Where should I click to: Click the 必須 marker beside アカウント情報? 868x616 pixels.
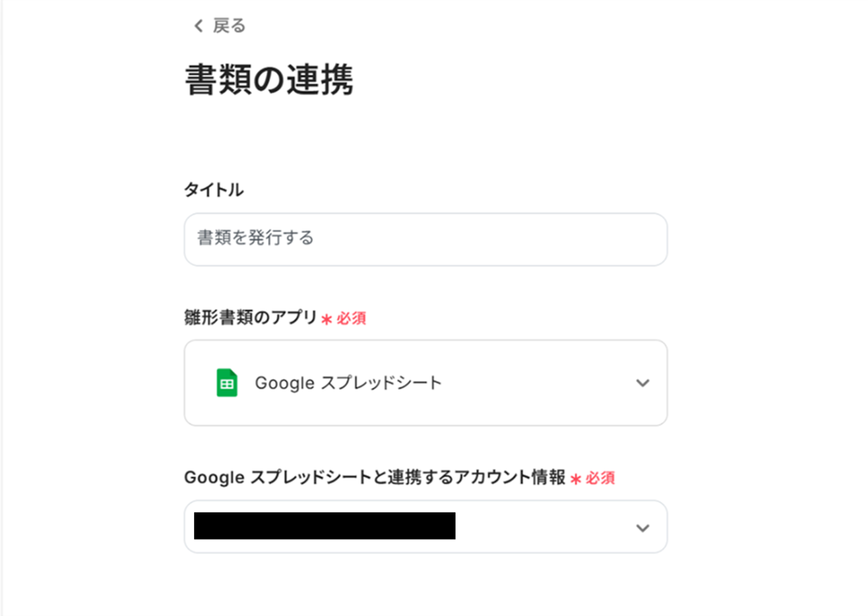coord(601,478)
